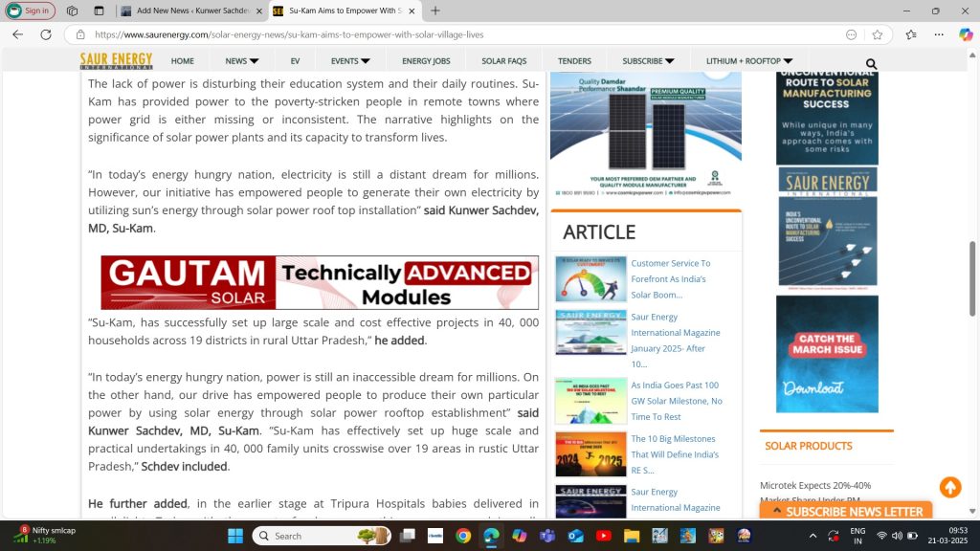980x551 pixels.
Task: Open the site search magnifier icon
Action: coord(871,63)
